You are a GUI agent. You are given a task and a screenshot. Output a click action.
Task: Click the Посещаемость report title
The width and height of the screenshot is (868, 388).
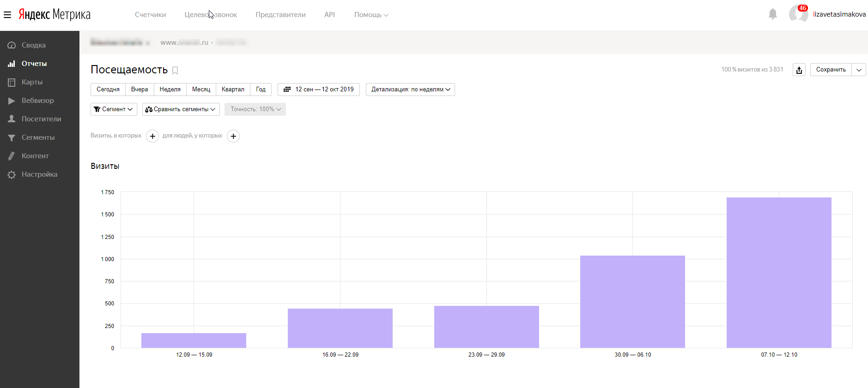pyautogui.click(x=129, y=70)
